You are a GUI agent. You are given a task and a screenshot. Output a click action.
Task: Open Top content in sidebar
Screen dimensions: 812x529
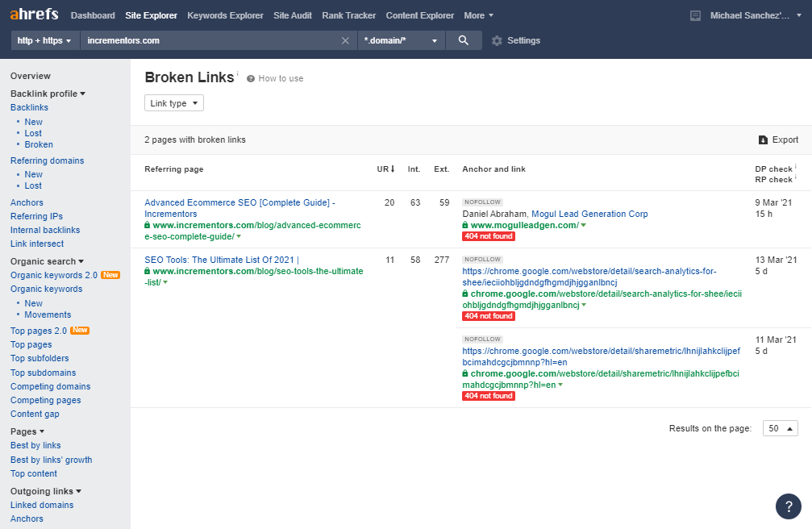[34, 473]
